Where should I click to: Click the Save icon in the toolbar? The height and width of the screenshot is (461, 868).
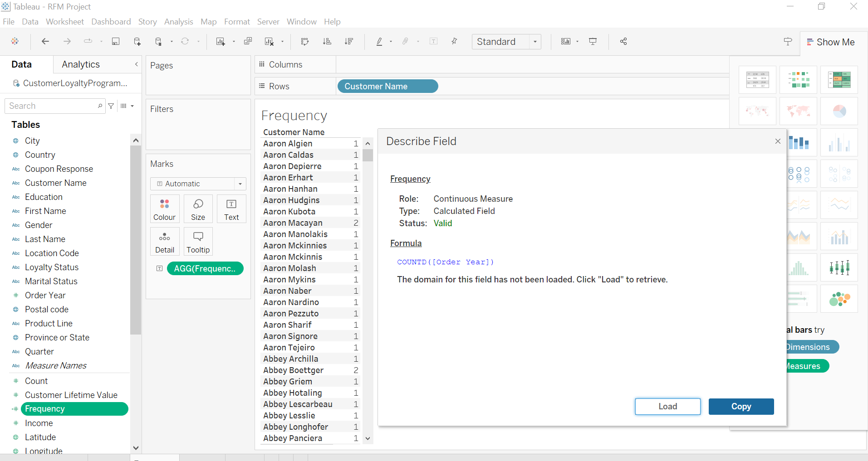pyautogui.click(x=116, y=41)
